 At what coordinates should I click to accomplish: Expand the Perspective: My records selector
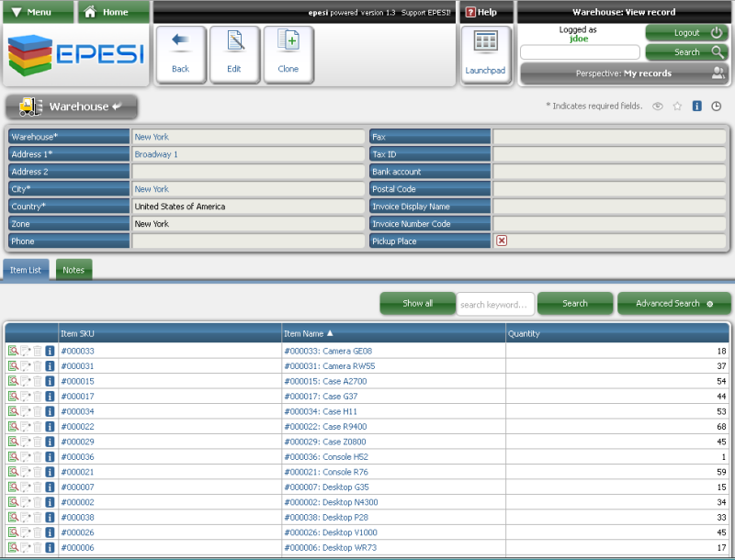coord(624,73)
